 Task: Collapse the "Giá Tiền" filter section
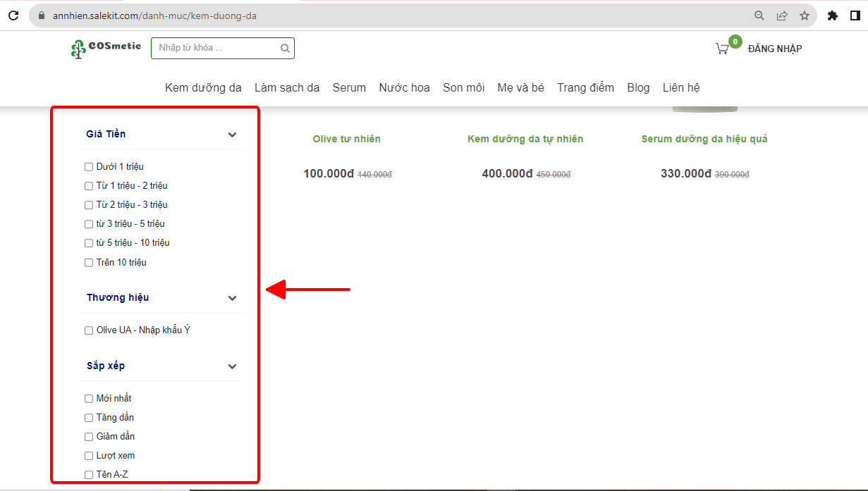click(233, 135)
